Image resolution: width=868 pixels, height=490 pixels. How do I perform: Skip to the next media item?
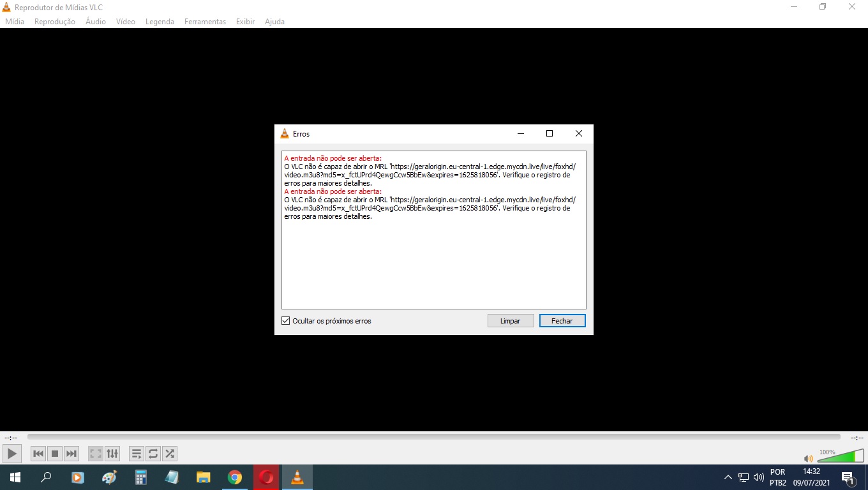71,454
